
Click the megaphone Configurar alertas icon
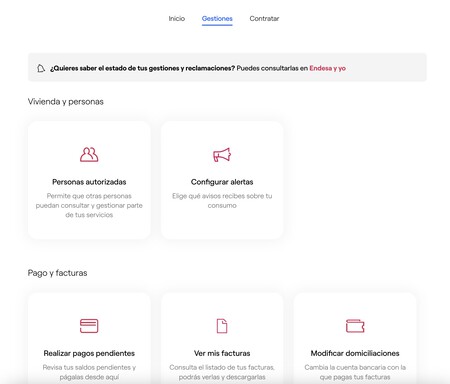222,155
